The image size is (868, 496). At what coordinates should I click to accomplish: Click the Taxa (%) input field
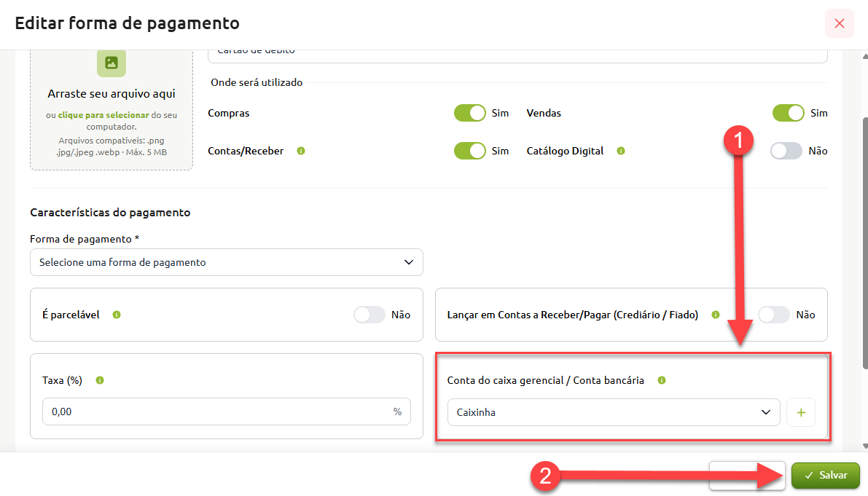[x=227, y=412]
